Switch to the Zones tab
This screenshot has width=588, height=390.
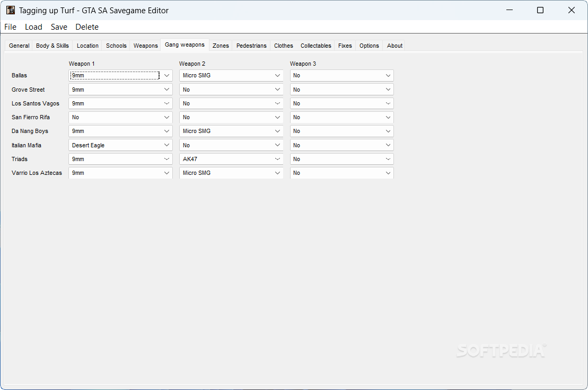[221, 46]
